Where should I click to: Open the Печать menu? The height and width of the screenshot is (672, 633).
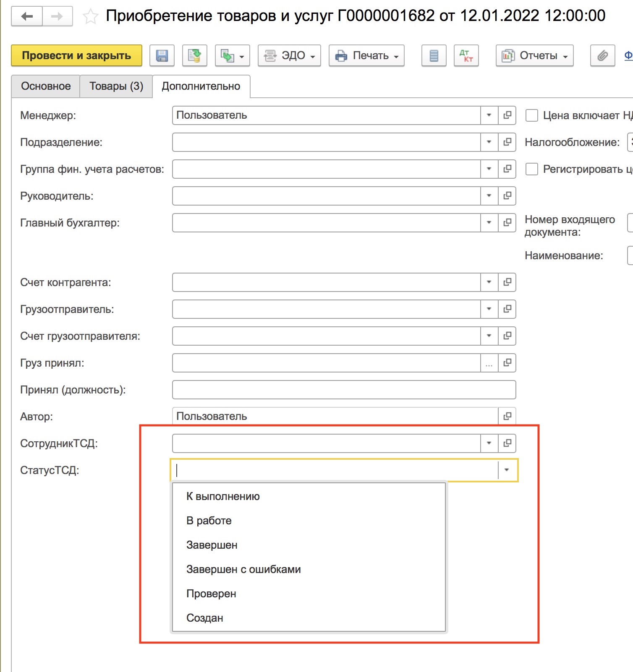366,56
